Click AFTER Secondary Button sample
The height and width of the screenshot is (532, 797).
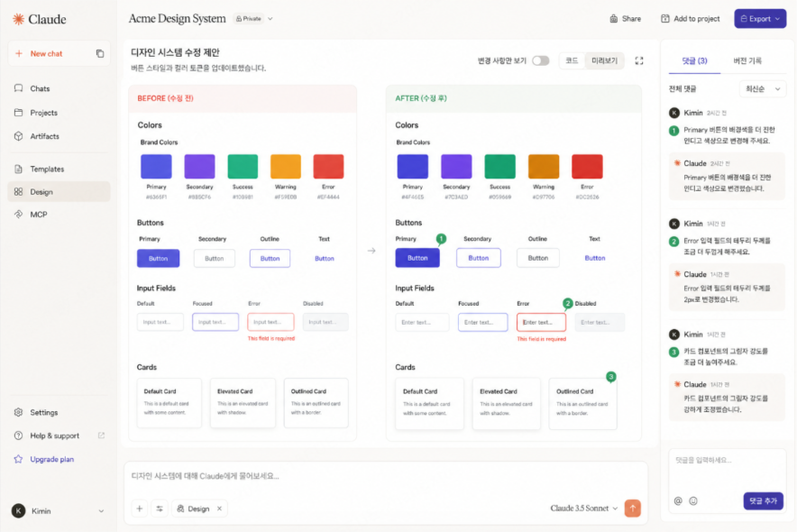479,258
